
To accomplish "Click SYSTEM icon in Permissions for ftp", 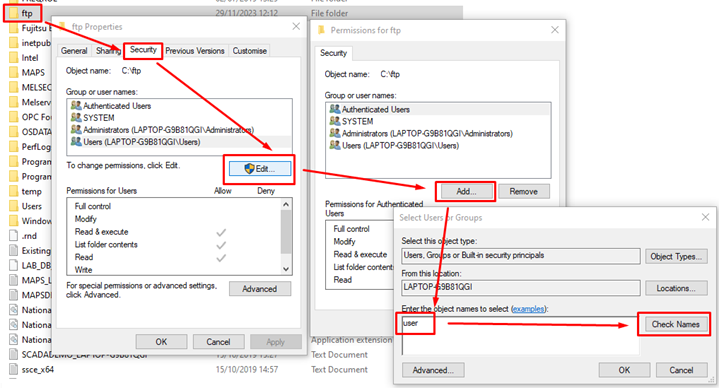I will pyautogui.click(x=335, y=121).
